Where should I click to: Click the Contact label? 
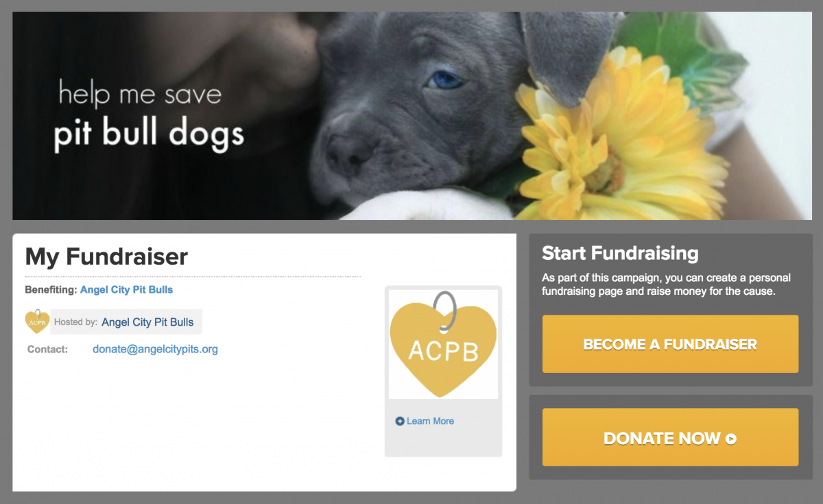[47, 349]
